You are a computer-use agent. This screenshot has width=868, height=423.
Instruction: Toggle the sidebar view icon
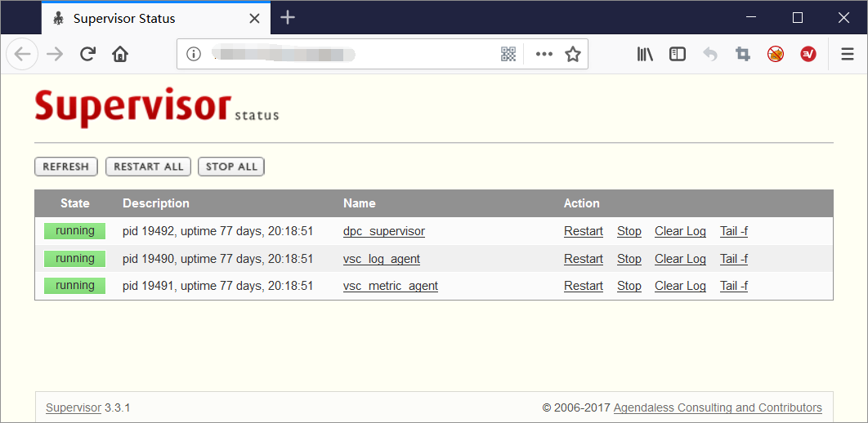[678, 54]
